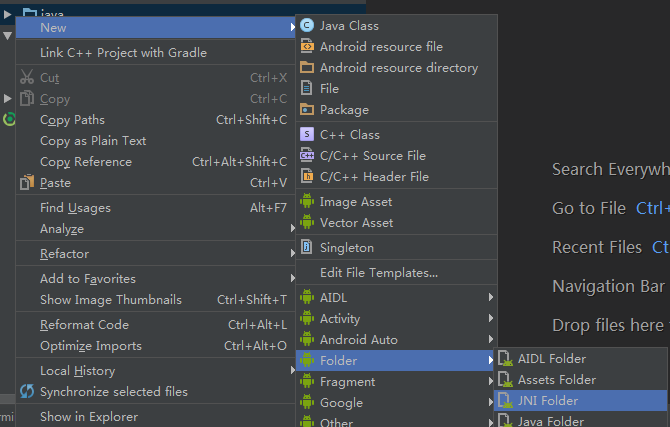Click the Navigation Bar hint text
Screen dimensions: 670x427
[x=608, y=286]
